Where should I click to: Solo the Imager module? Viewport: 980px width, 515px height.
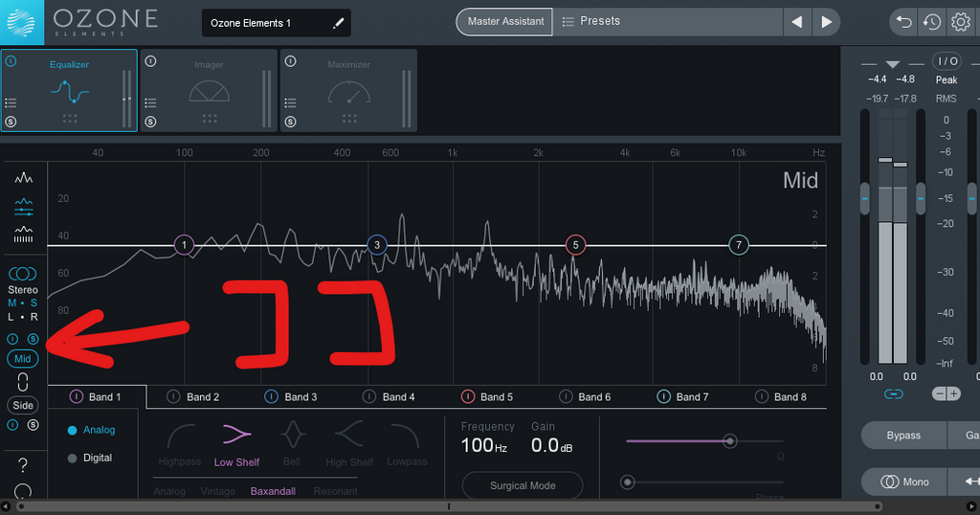(150, 122)
